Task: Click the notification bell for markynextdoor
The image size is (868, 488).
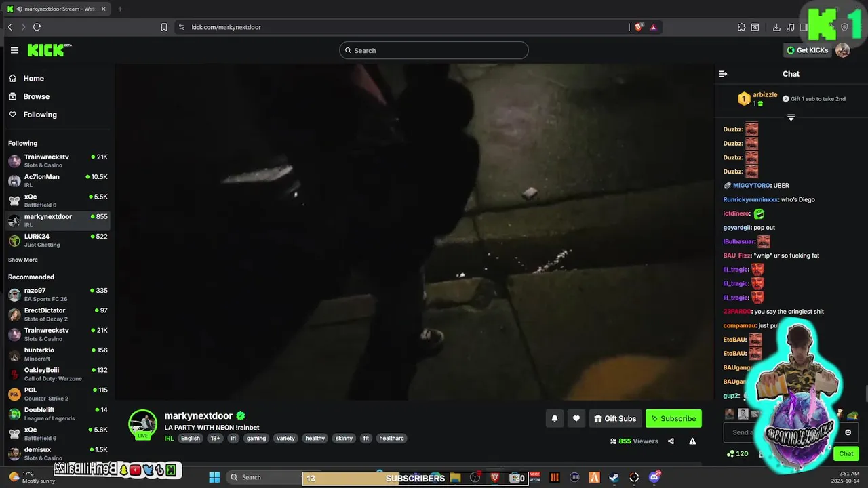Action: [x=554, y=418]
